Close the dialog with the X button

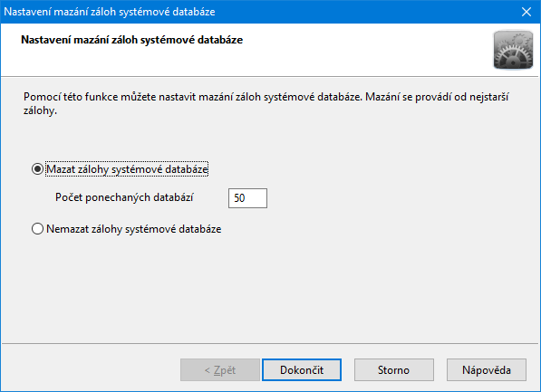pos(527,12)
